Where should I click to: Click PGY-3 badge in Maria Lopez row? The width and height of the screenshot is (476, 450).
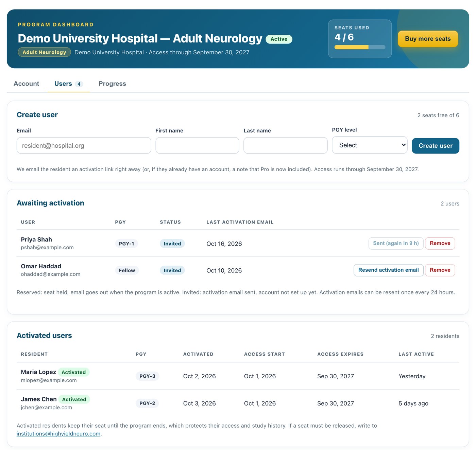(x=147, y=376)
